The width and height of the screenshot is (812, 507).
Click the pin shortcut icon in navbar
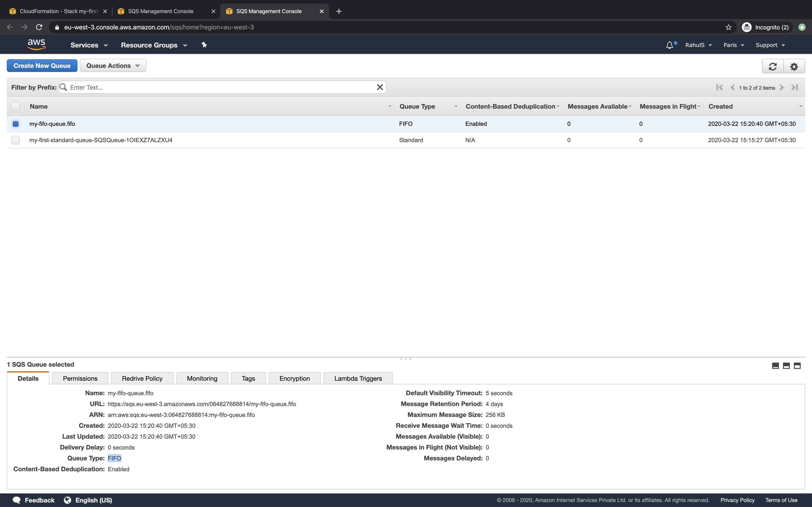(x=204, y=45)
